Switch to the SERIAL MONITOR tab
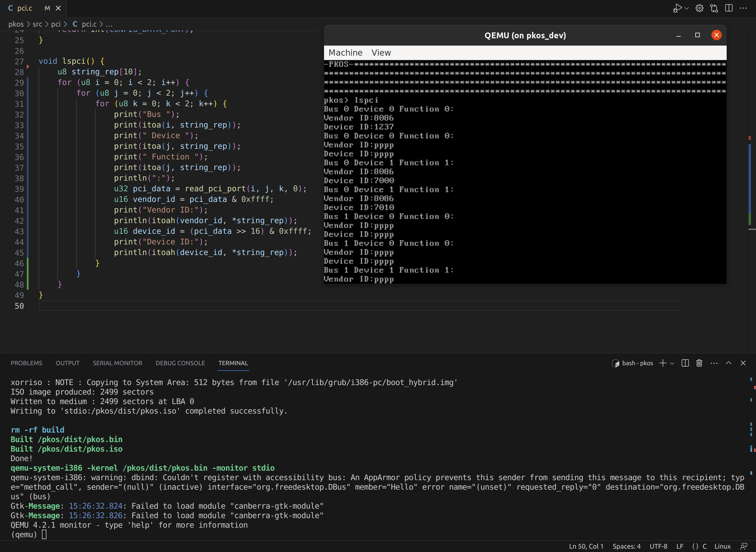This screenshot has height=552, width=756. click(118, 363)
